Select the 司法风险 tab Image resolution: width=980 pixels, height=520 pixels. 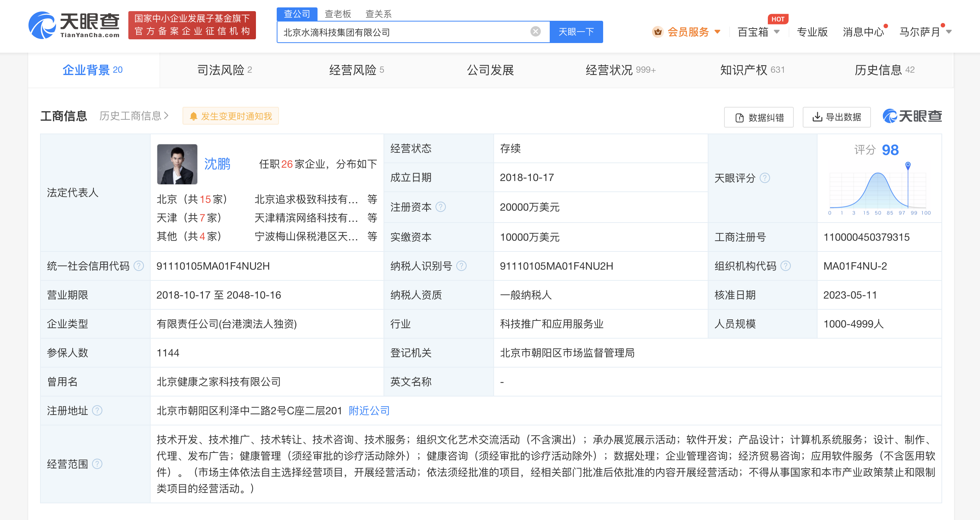click(x=224, y=70)
